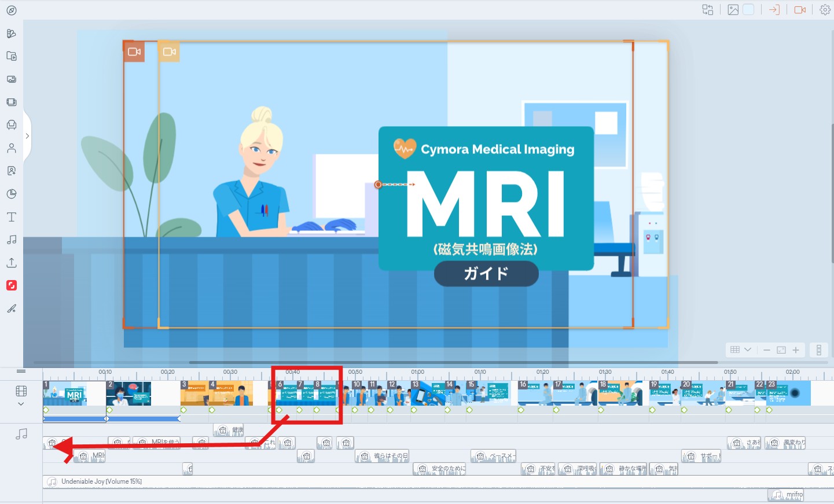Click the stage horizontal scrollbar

click(x=454, y=363)
